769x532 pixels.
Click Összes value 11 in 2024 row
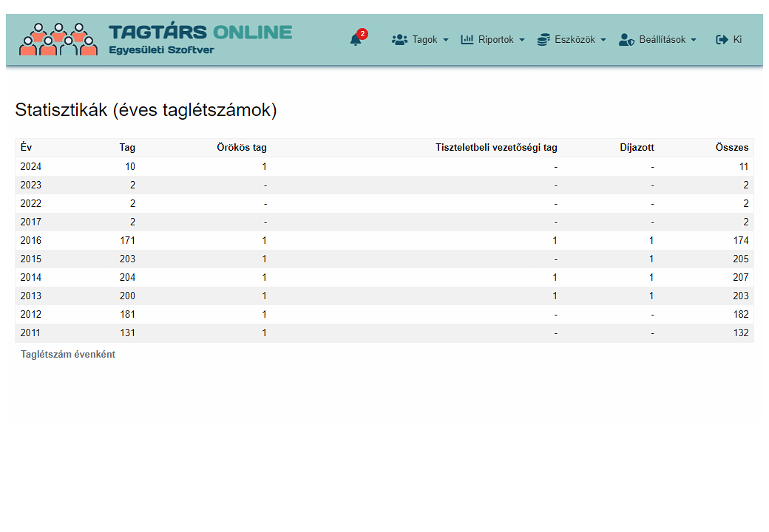[744, 166]
